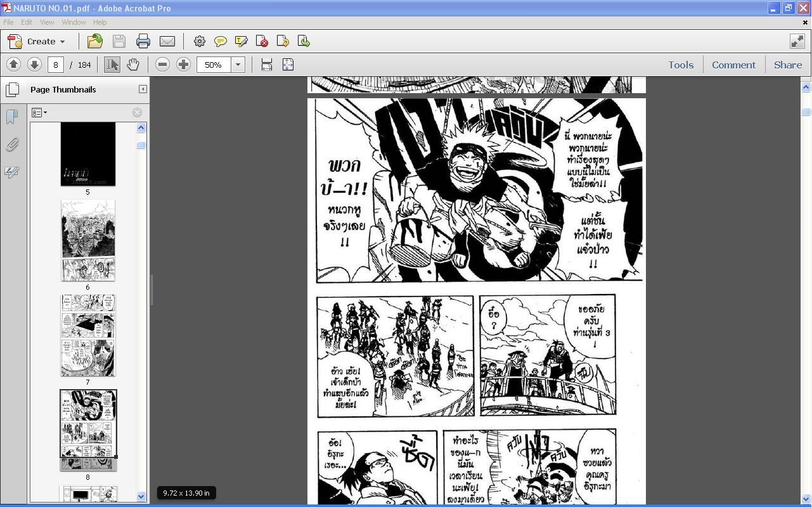The image size is (812, 507).
Task: Expand the Create button dropdown
Action: coord(62,42)
